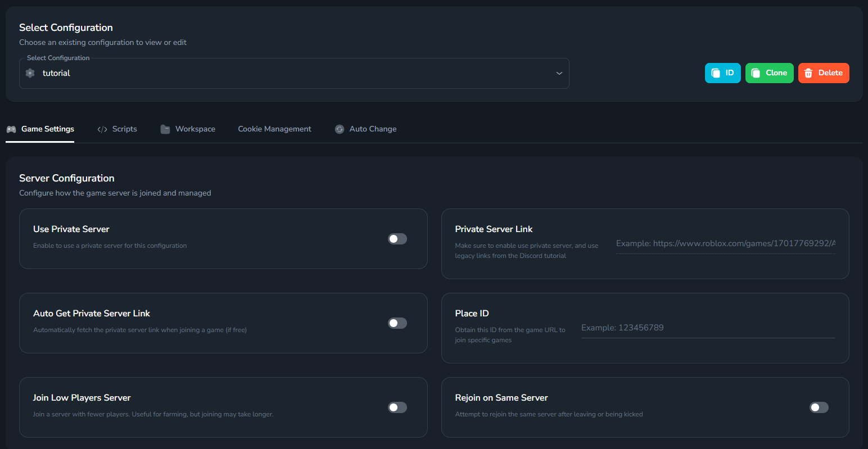Screen dimensions: 868x449
Task: Toggle Join Low Players Server switch
Action: pyautogui.click(x=397, y=407)
